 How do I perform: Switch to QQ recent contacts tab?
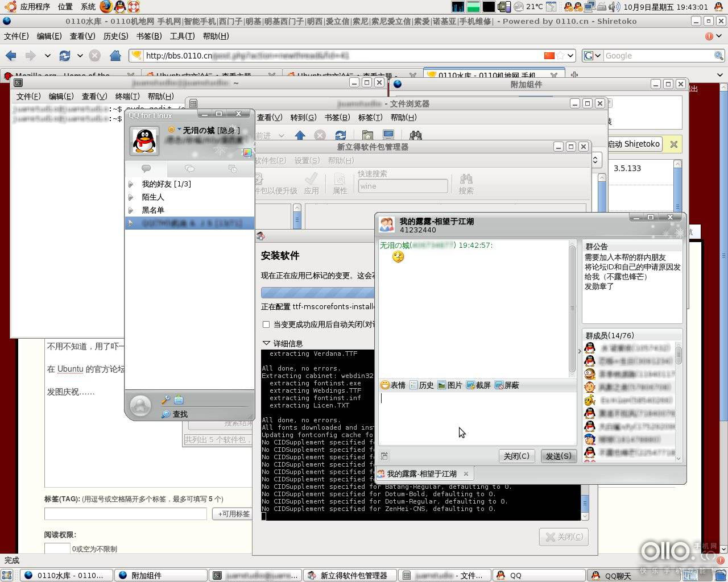[232, 169]
